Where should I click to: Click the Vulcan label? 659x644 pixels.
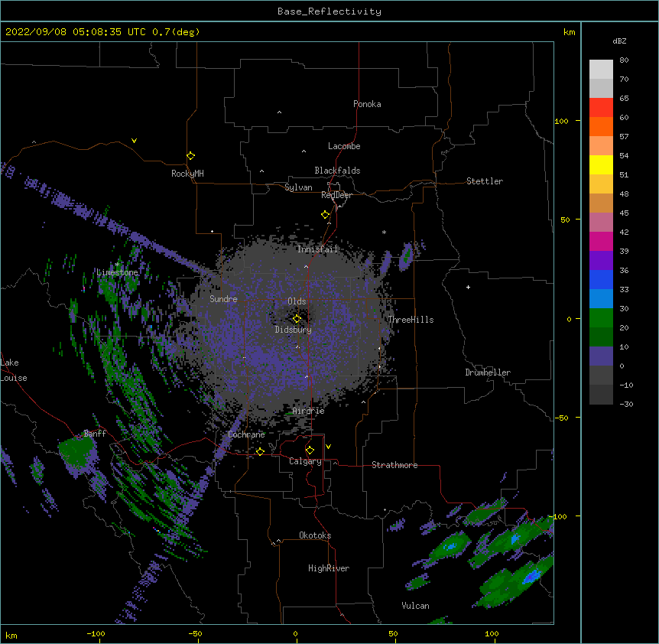[415, 606]
